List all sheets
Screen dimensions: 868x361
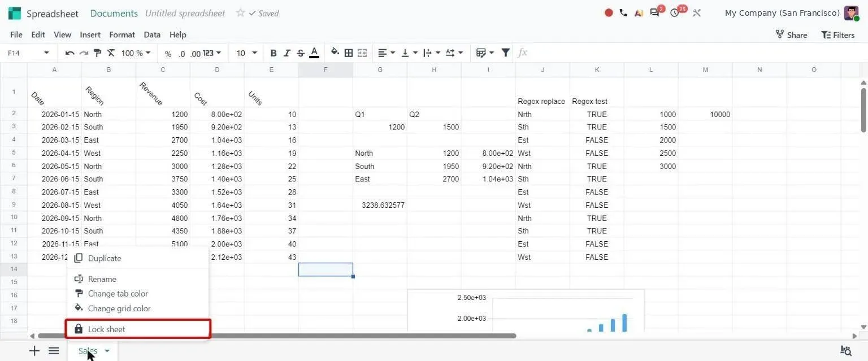point(54,351)
